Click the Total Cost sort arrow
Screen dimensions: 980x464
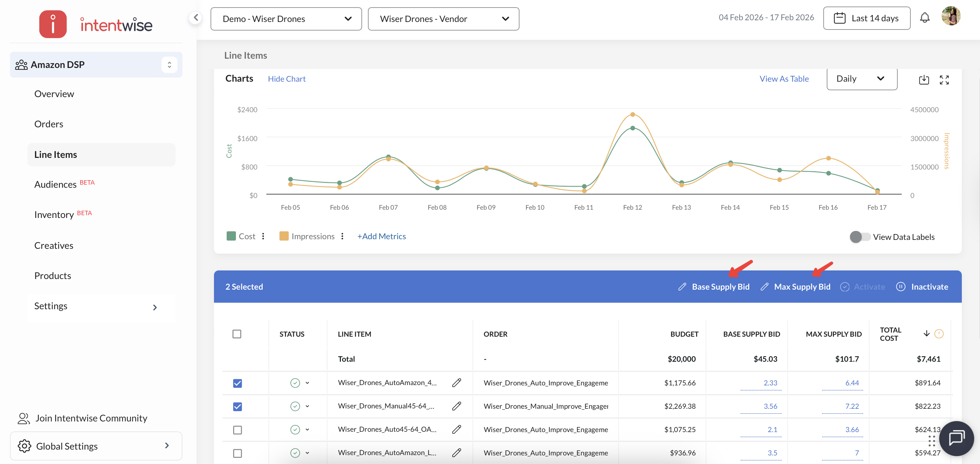927,334
